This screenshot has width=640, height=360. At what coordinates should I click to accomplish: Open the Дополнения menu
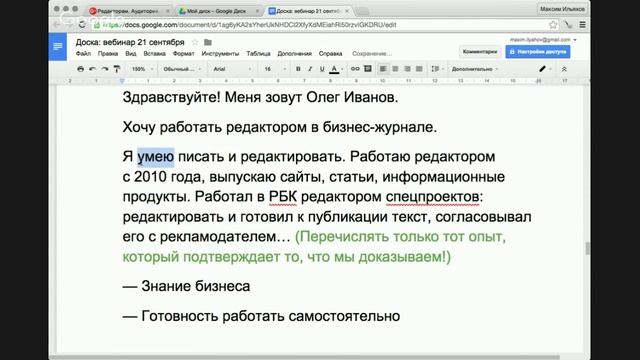coord(294,53)
